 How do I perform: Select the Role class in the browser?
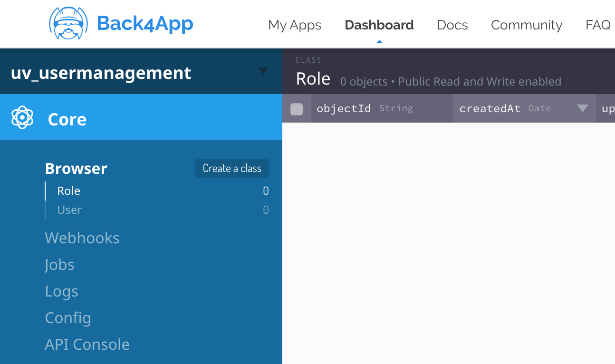[69, 191]
